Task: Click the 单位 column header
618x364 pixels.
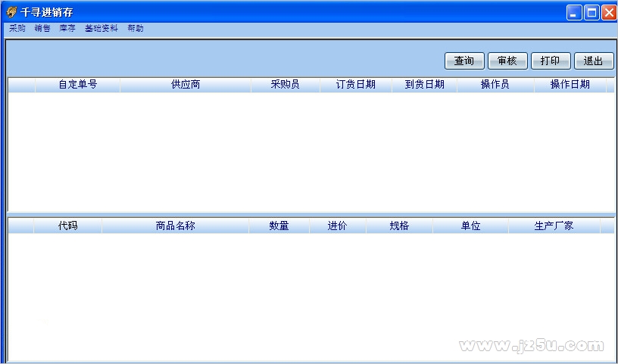Action: coord(470,226)
